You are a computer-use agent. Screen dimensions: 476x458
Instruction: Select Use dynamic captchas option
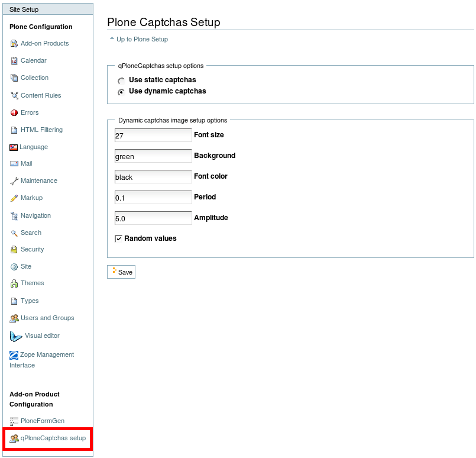coord(121,92)
